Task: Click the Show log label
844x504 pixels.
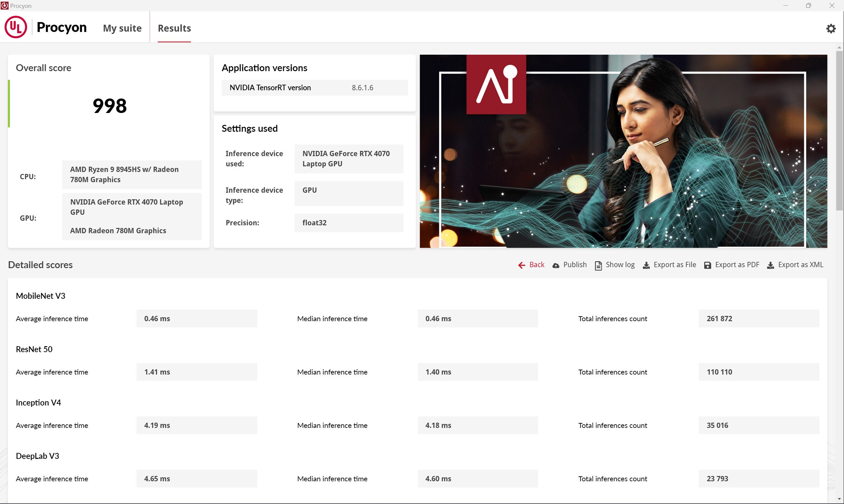Action: (x=620, y=265)
